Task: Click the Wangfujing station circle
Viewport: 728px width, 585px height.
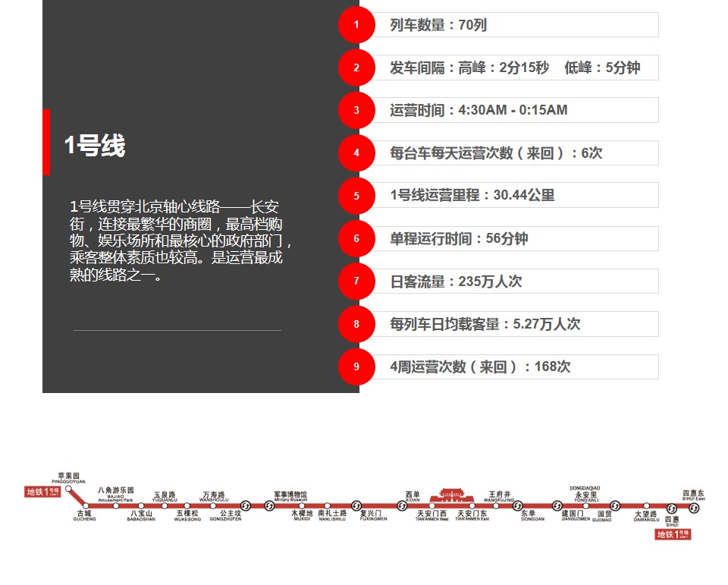Action: (496, 505)
